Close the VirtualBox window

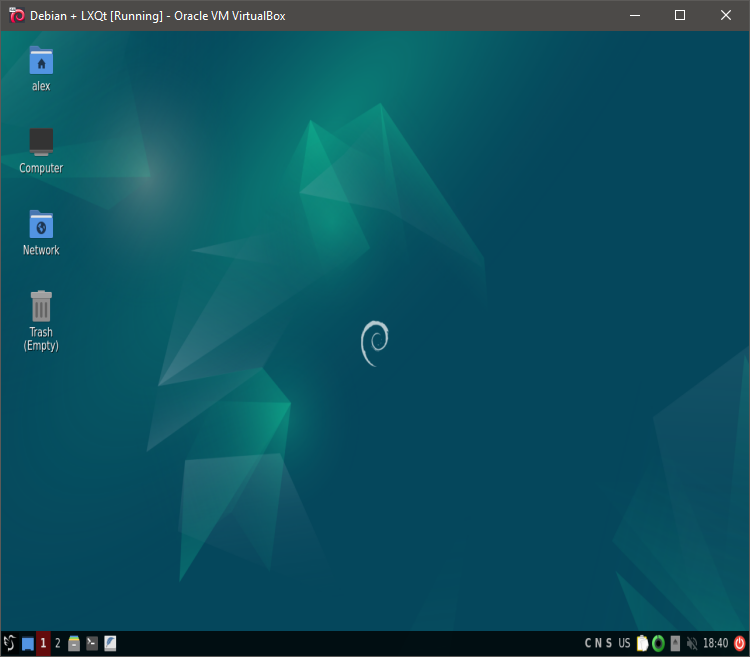726,15
